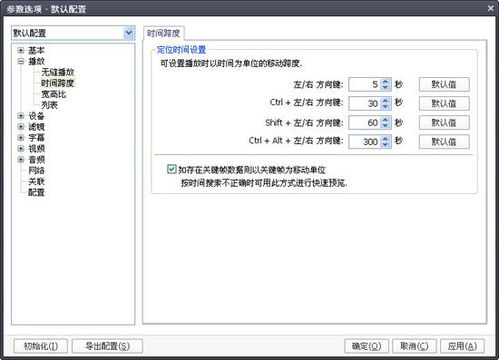Collapse the 播放 tree node
Screen dimensions: 499x360
[x=21, y=61]
